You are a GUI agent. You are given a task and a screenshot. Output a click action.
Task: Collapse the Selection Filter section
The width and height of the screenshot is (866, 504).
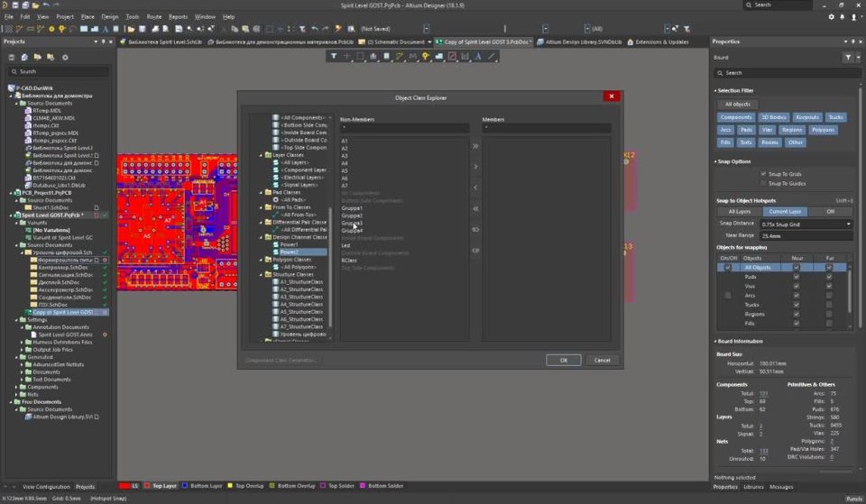715,90
